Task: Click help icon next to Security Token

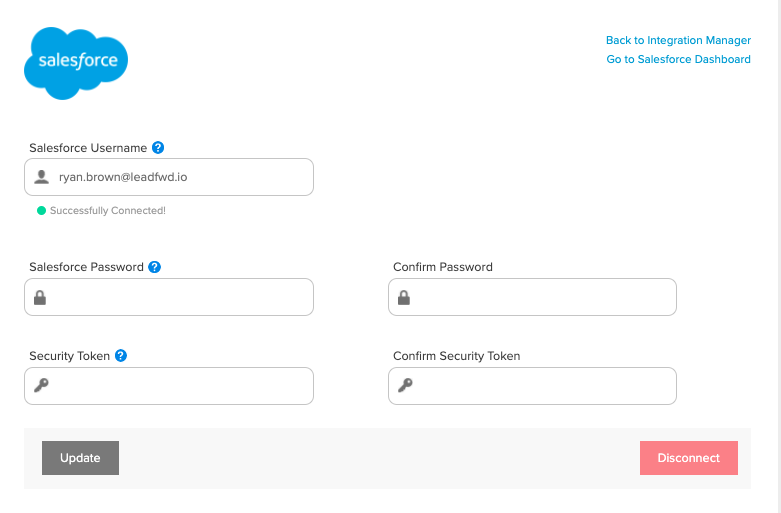Action: click(121, 356)
